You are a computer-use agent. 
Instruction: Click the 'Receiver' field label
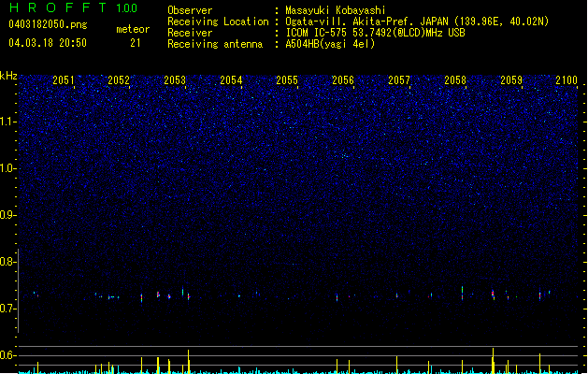pos(190,33)
